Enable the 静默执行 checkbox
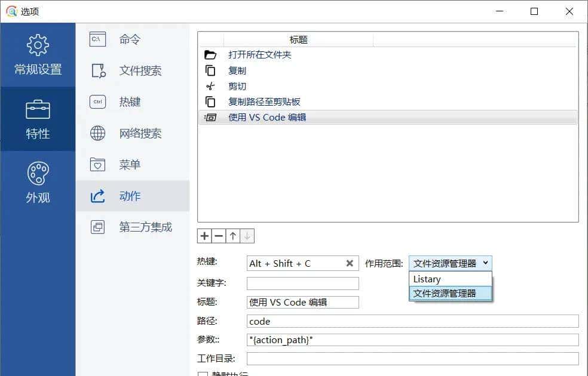588x376 pixels. [204, 373]
